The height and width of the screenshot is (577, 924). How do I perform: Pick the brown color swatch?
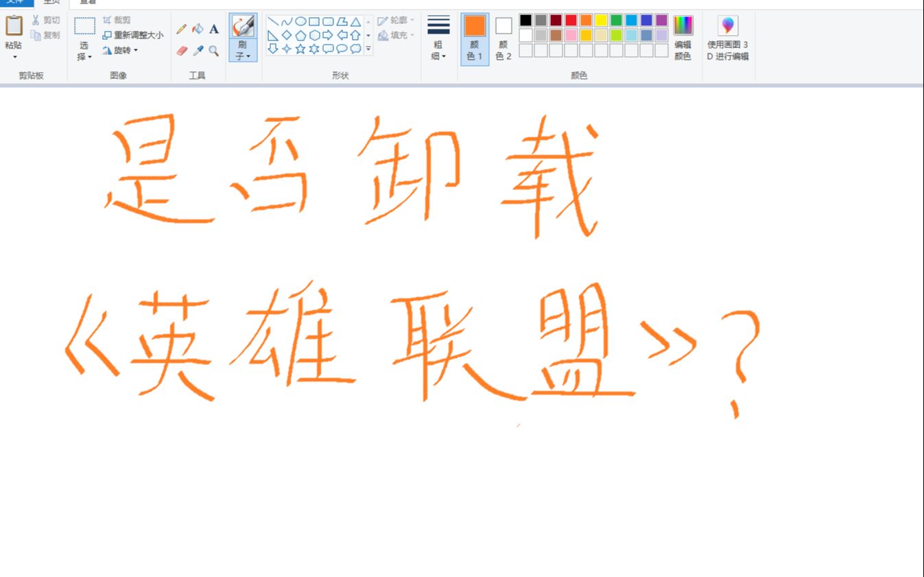tap(556, 35)
